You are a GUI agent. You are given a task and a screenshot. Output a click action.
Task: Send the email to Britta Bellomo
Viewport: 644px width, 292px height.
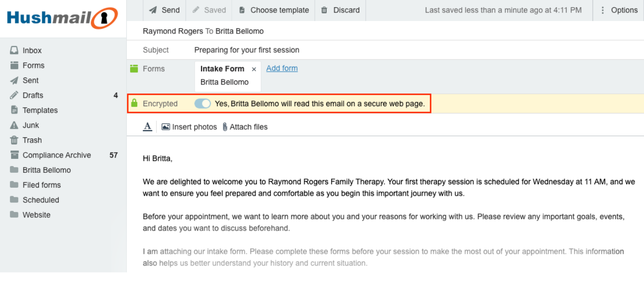tap(164, 10)
